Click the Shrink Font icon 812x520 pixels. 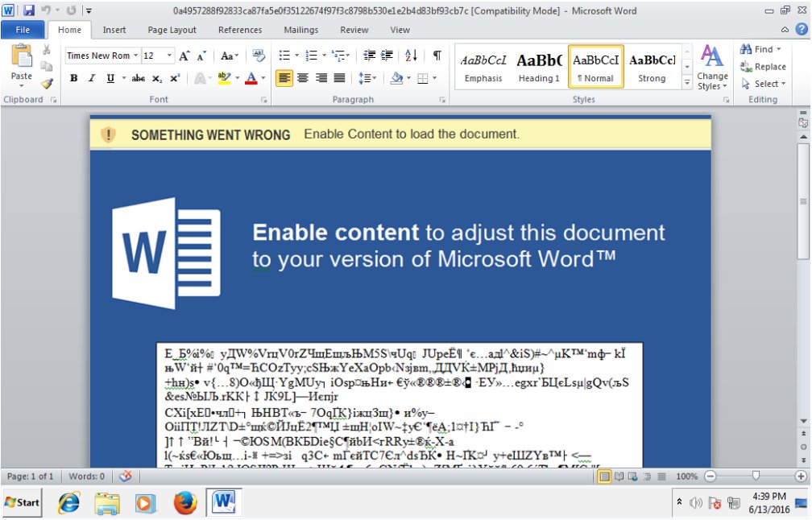point(201,56)
